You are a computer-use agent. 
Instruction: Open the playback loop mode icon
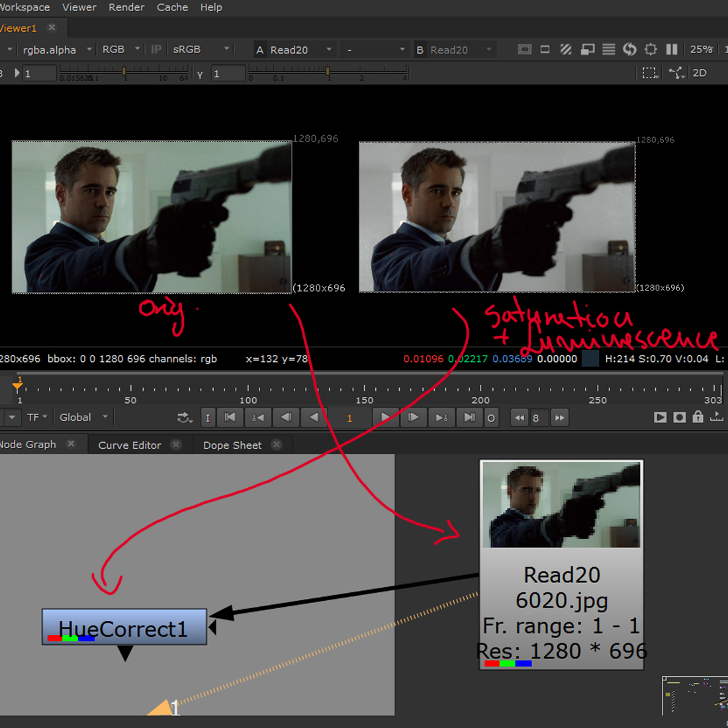point(185,418)
